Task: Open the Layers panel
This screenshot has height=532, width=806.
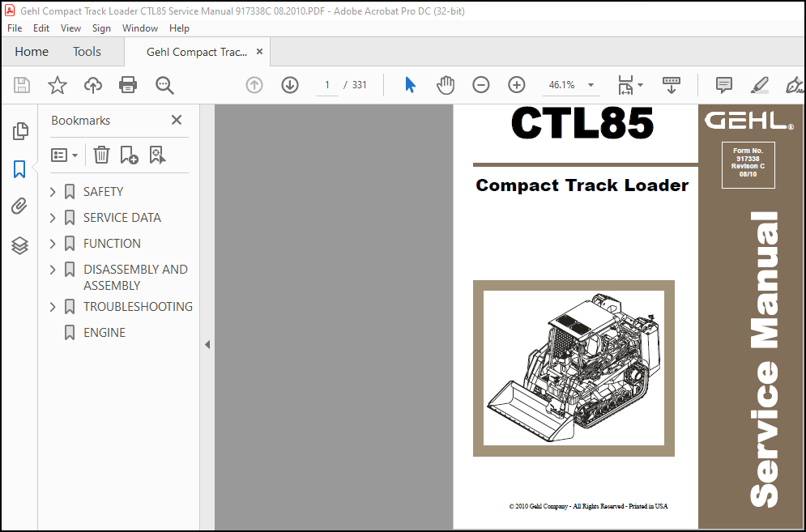Action: point(19,245)
